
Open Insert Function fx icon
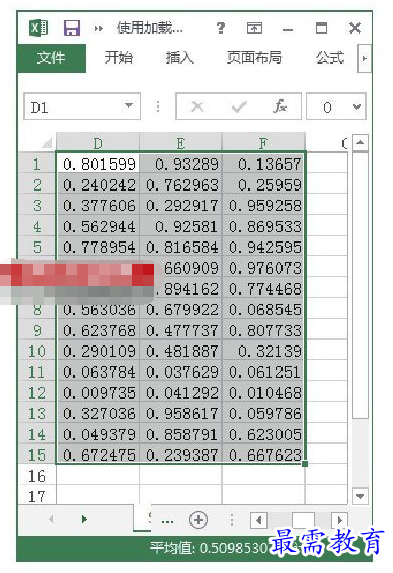click(280, 106)
